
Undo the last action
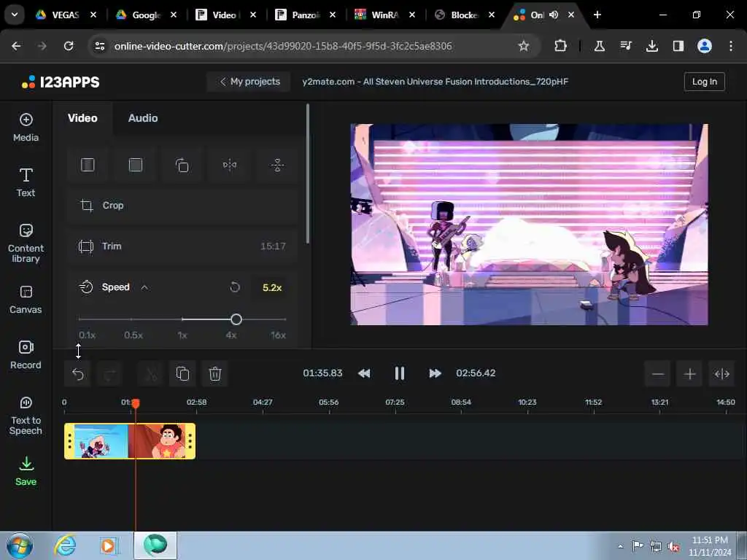[x=77, y=374]
